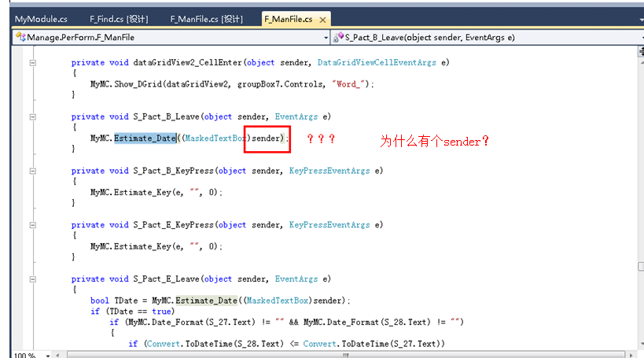Click the if (TDate == true) line
Image resolution: width=644 pixels, height=358 pixels.
(x=133, y=312)
